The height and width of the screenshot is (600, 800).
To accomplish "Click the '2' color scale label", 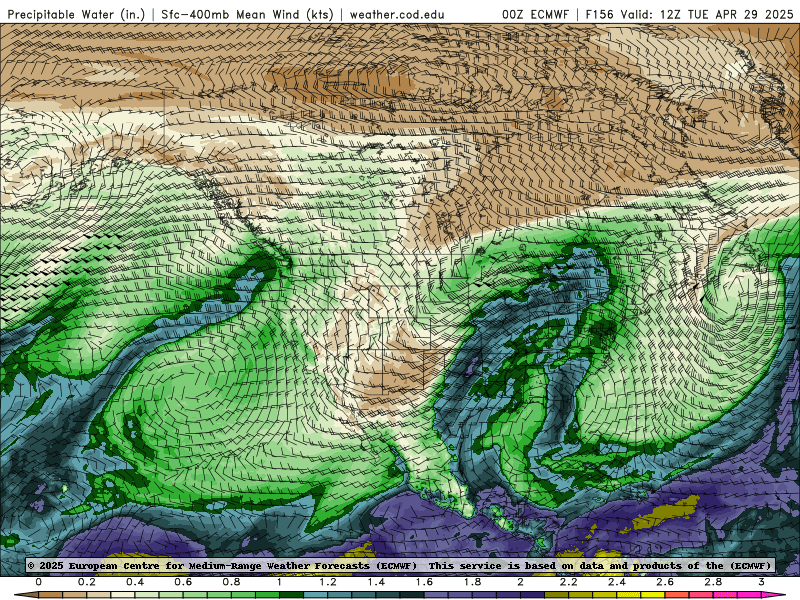I will 520,582.
